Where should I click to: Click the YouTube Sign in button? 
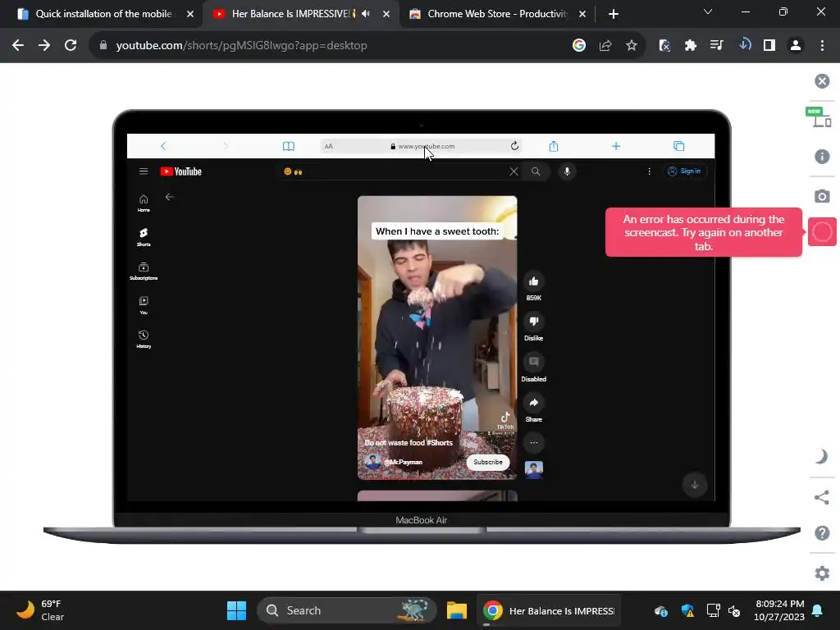pyautogui.click(x=684, y=171)
